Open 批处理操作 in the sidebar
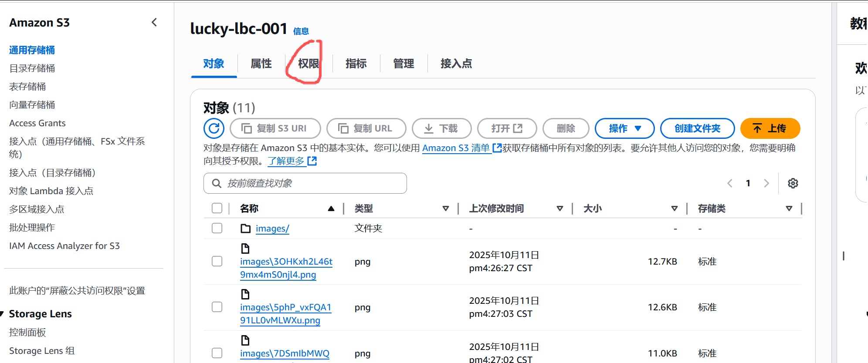 (x=32, y=228)
